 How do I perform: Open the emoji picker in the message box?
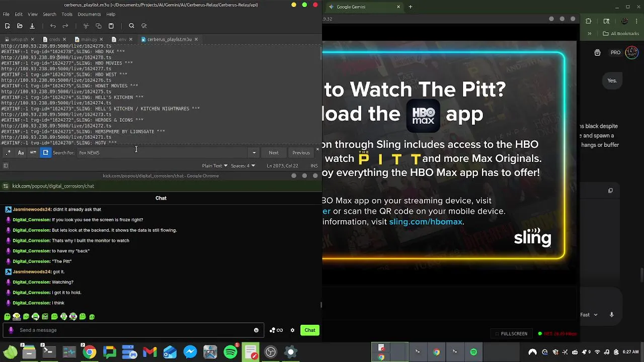[256, 330]
